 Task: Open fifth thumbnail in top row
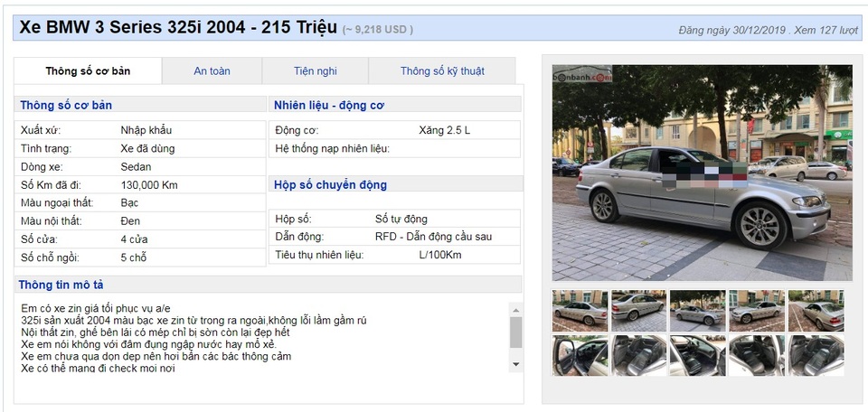(816, 311)
